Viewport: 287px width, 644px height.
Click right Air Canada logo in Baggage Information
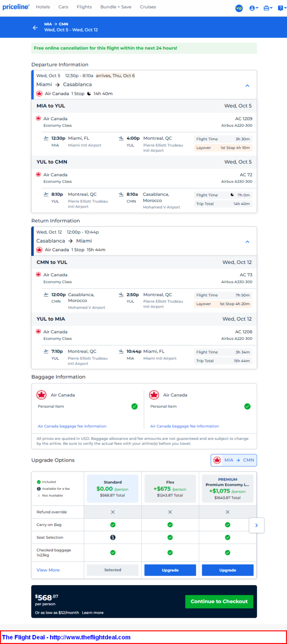[x=154, y=395]
